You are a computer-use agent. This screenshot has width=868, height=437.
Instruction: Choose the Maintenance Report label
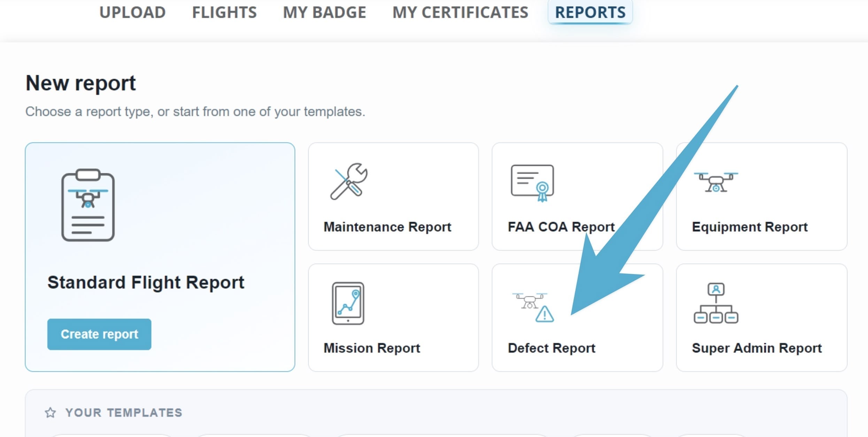387,227
